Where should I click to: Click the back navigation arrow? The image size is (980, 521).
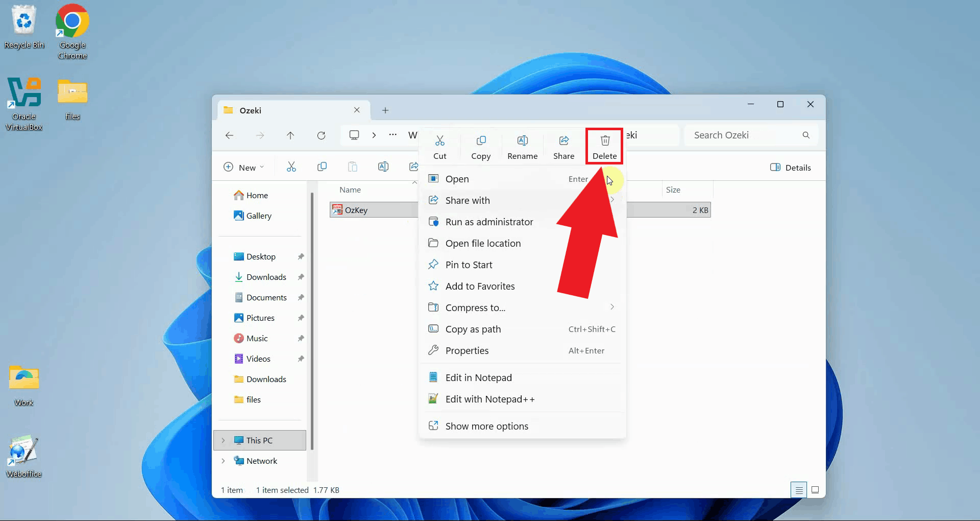click(x=229, y=135)
